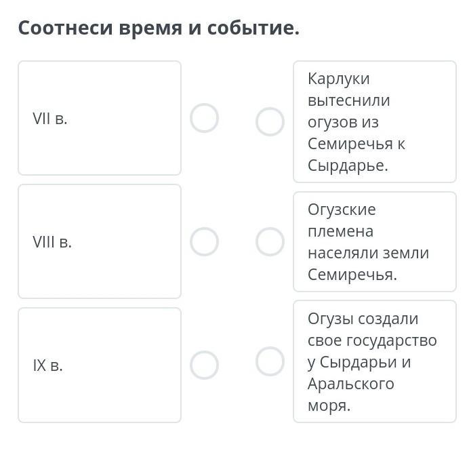
Task: Choose the Огузы создали свое государство card
Action: pyautogui.click(x=374, y=361)
